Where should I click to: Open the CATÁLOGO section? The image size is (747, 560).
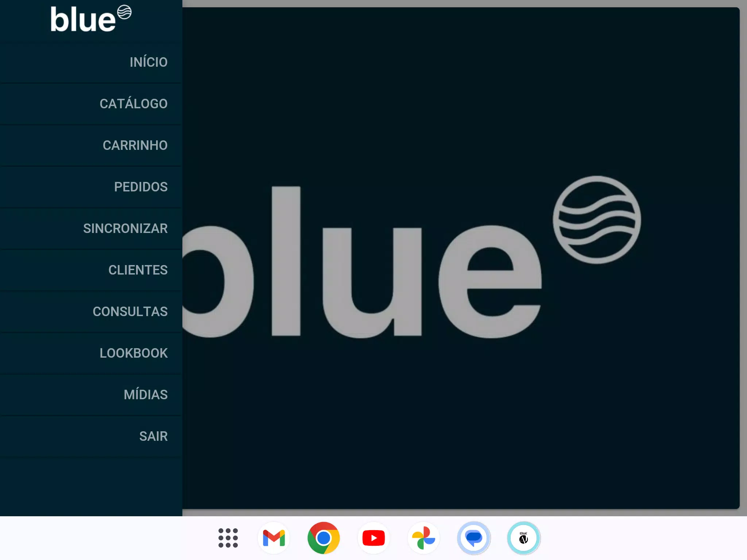coord(91,104)
